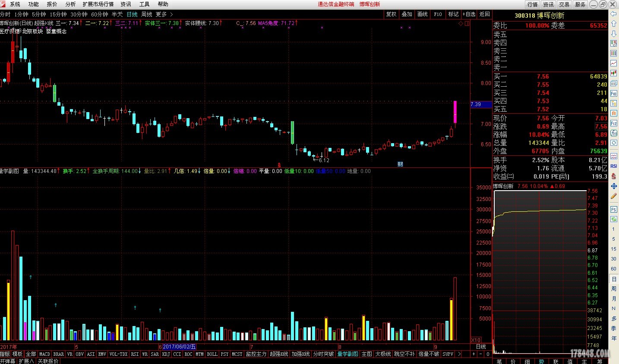This screenshot has height=364, width=619.
Task: Select the KDJ indicator tab
Action: [166, 354]
